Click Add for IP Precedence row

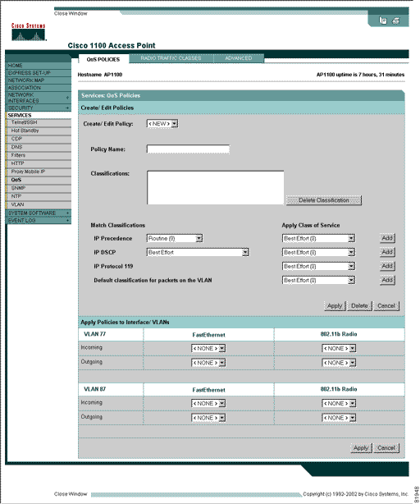[387, 238]
